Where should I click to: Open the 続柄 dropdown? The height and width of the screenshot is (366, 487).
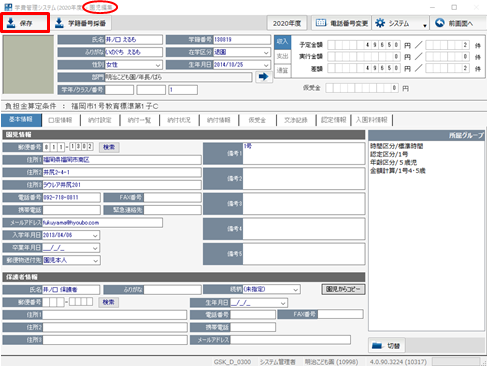click(x=295, y=290)
